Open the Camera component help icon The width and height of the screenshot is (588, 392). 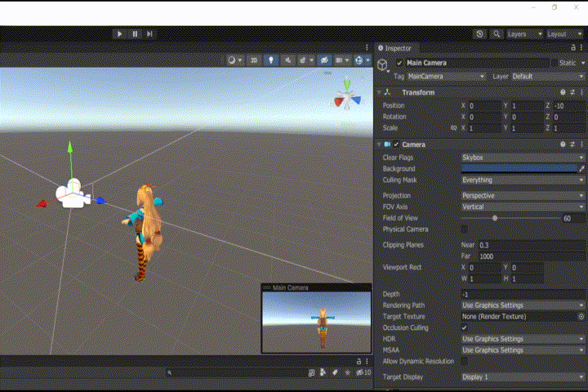tap(563, 145)
